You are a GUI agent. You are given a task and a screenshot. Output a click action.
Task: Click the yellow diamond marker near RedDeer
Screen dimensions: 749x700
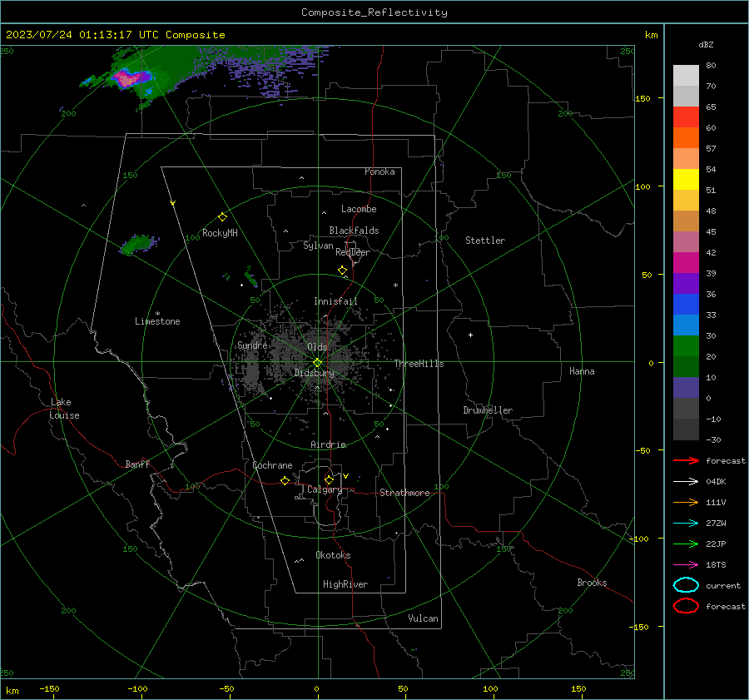click(x=342, y=271)
